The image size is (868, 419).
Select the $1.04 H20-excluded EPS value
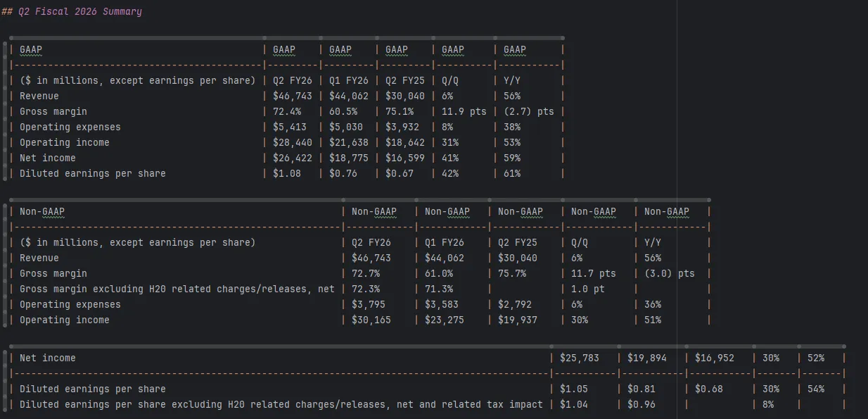pyautogui.click(x=574, y=404)
